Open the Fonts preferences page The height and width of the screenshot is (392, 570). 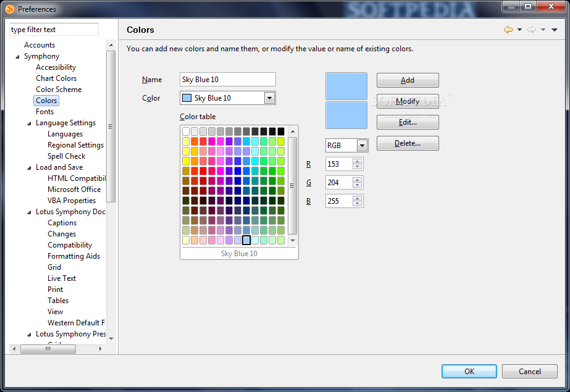[44, 112]
